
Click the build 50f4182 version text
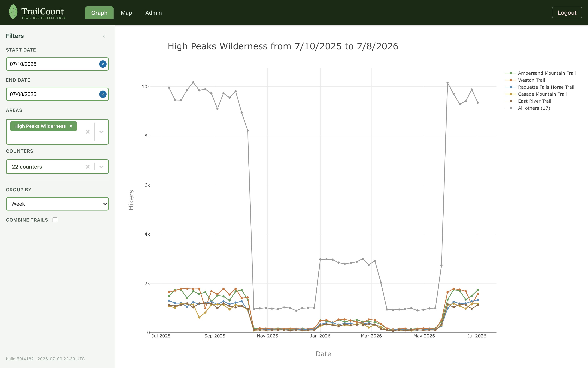click(x=45, y=359)
